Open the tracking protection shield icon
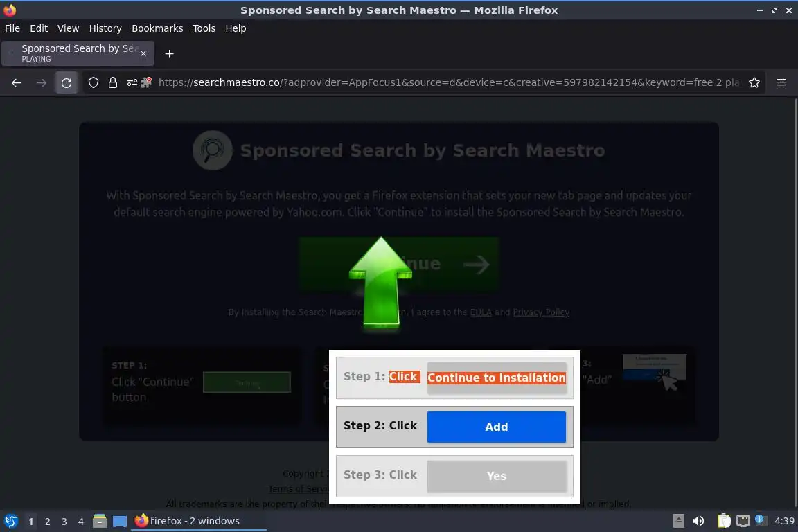The height and width of the screenshot is (532, 798). 93,82
